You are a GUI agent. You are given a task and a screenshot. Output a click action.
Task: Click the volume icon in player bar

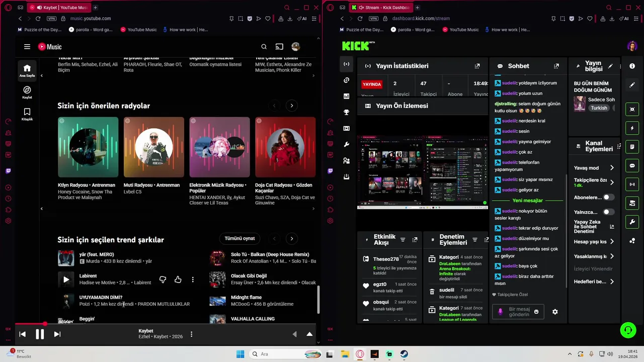point(294,334)
